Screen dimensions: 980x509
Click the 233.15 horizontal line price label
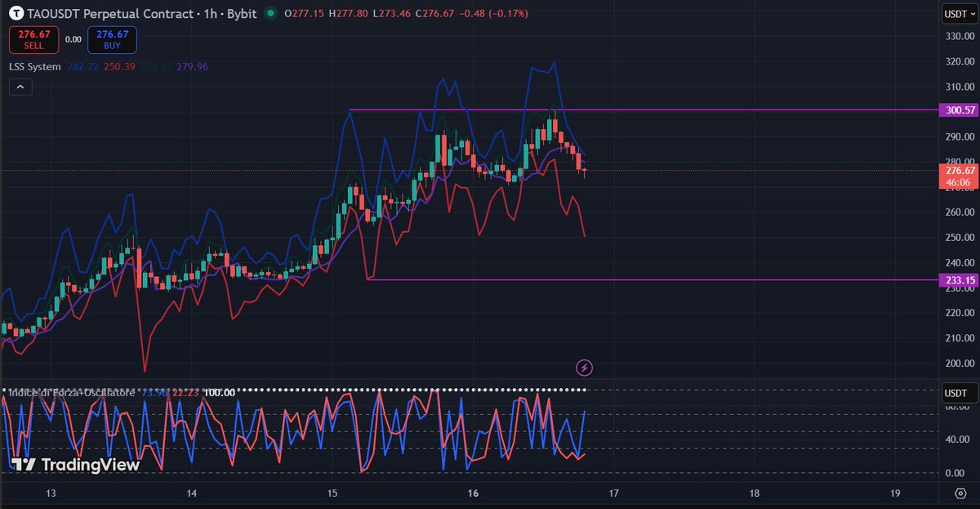[960, 279]
